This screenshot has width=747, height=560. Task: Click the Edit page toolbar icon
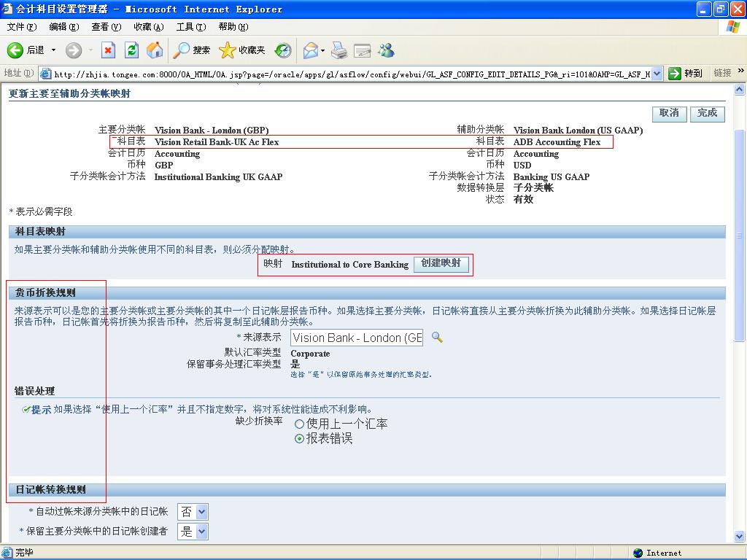362,50
